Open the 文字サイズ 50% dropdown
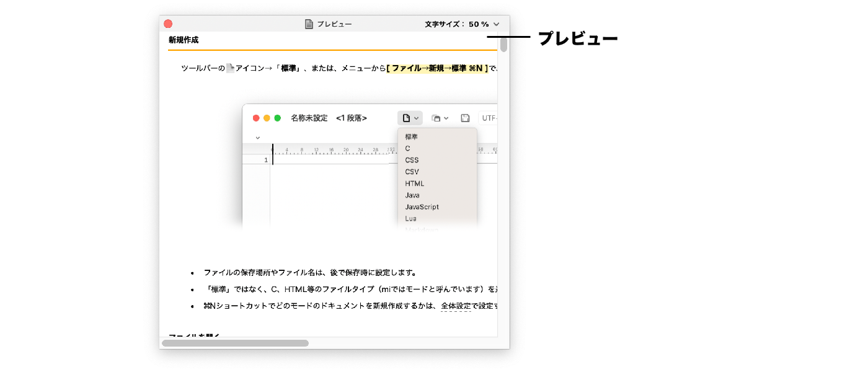Screen dimensions: 868x372 coord(463,24)
